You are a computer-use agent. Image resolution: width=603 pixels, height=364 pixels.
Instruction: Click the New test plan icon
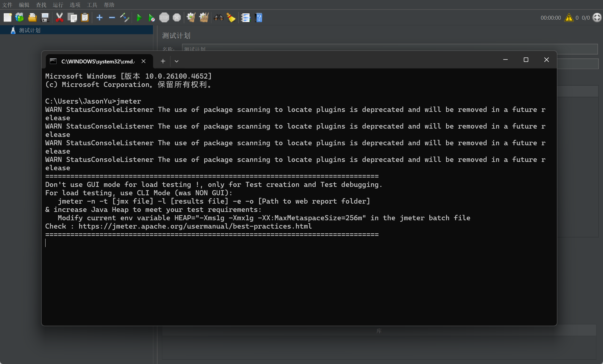(x=7, y=18)
